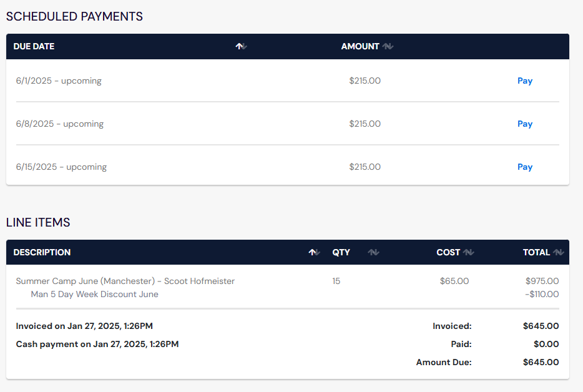
Task: Sort line items with the QTY sort icon
Action: click(x=373, y=252)
